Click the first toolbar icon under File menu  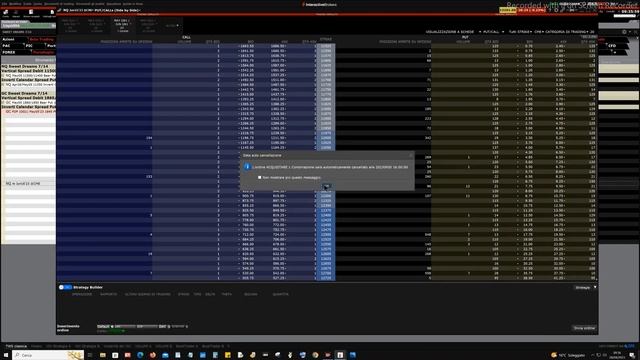click(x=6, y=13)
